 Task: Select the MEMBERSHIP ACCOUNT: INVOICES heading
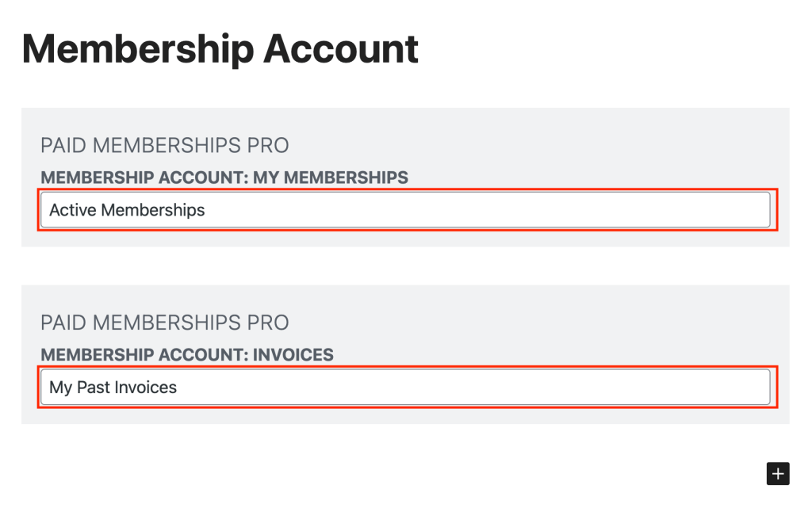coord(187,355)
